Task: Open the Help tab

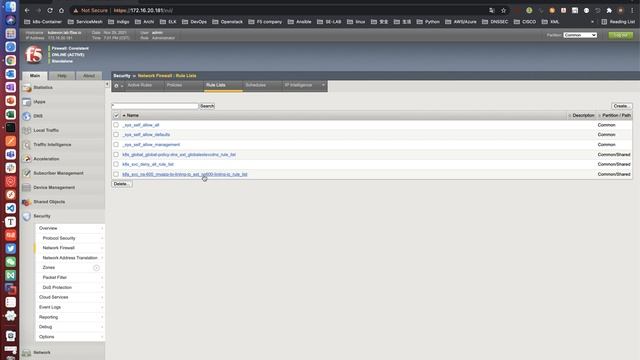Action: pyautogui.click(x=62, y=76)
